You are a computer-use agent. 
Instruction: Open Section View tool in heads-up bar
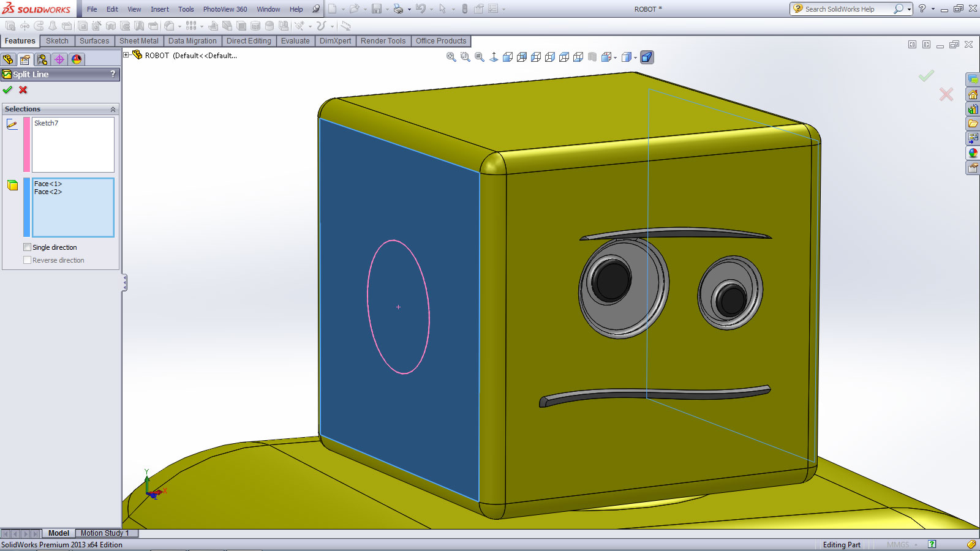[606, 57]
